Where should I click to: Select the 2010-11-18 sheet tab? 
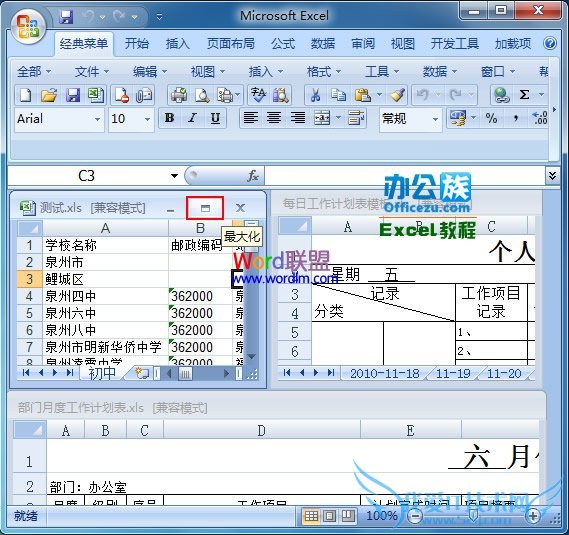point(385,373)
